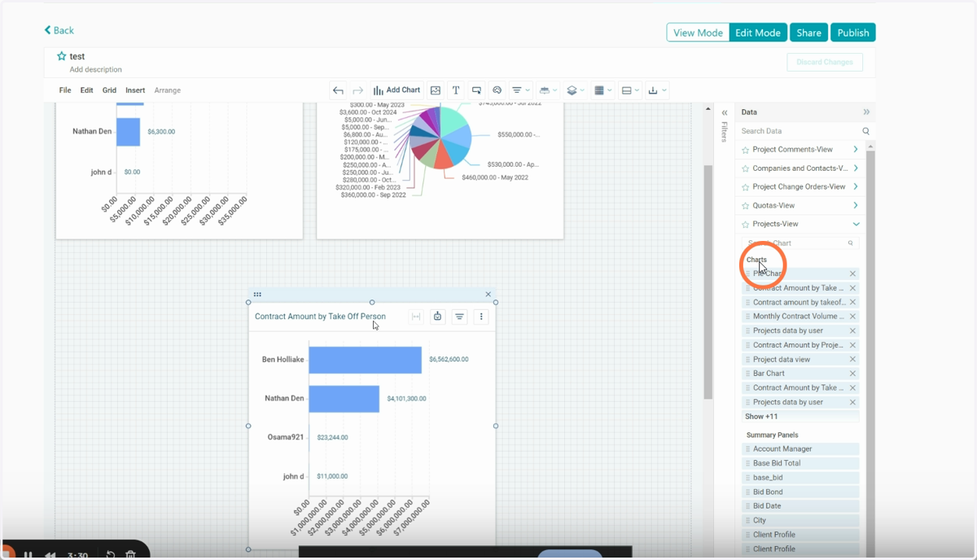Open the layers order dropdown
This screenshot has height=560, width=977.
[x=575, y=90]
